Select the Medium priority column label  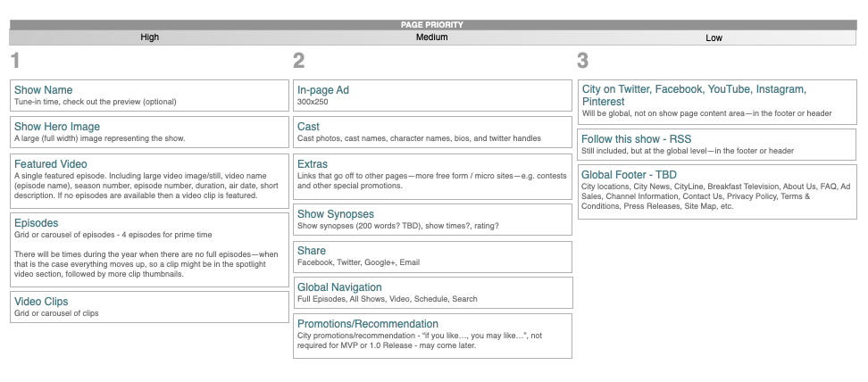[x=432, y=38]
